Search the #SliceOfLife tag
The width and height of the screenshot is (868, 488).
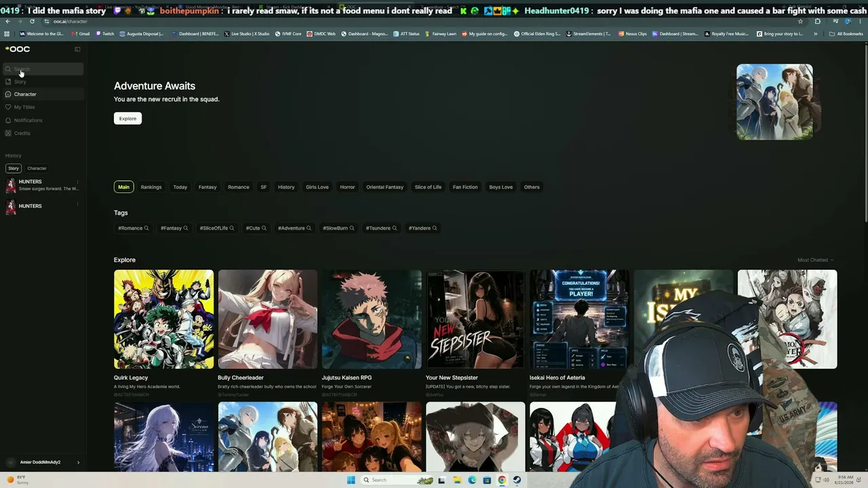(217, 228)
